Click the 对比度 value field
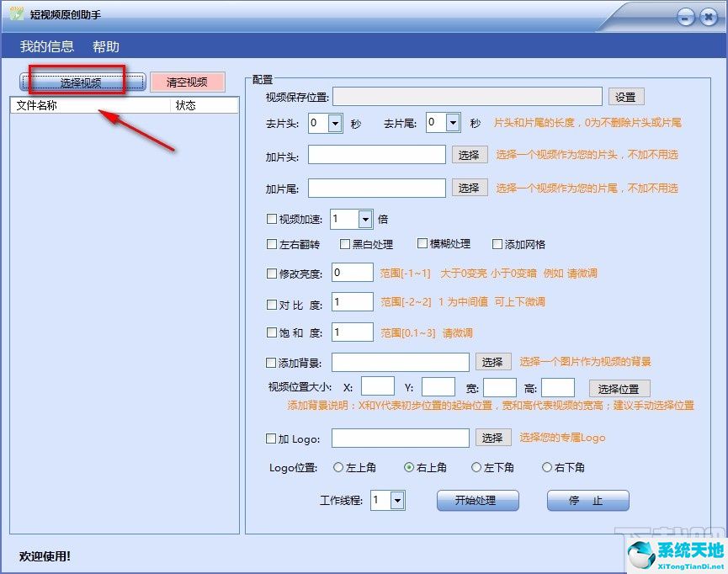Screen dimensions: 728x574 (353, 302)
